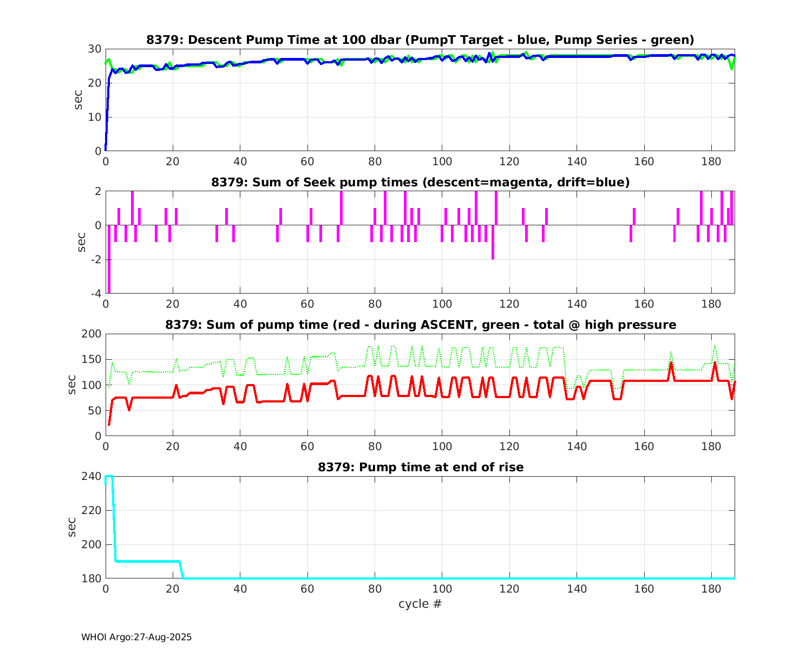The height and width of the screenshot is (650, 812).
Task: Click the "sec" y-axis label of bottom plot
Action: pyautogui.click(x=73, y=527)
